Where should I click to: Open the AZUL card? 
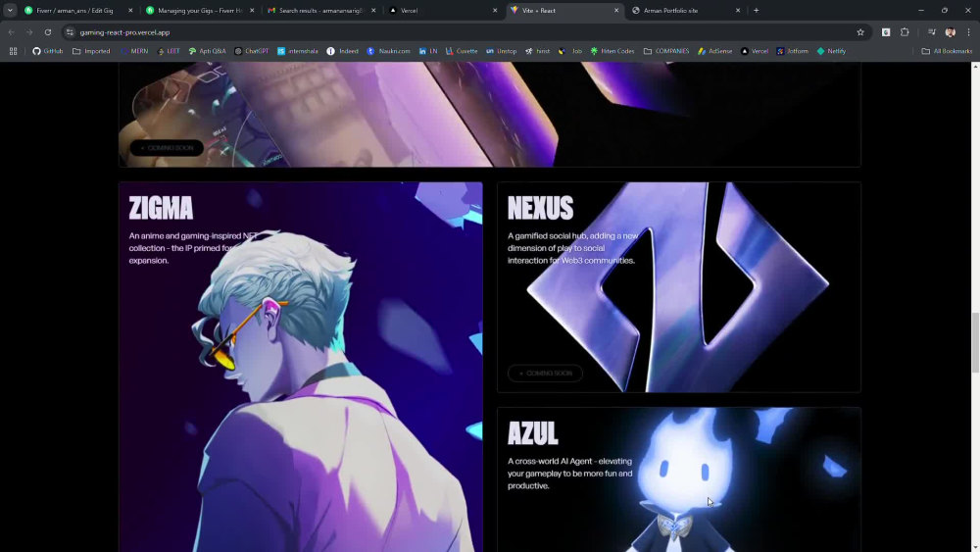tap(679, 479)
